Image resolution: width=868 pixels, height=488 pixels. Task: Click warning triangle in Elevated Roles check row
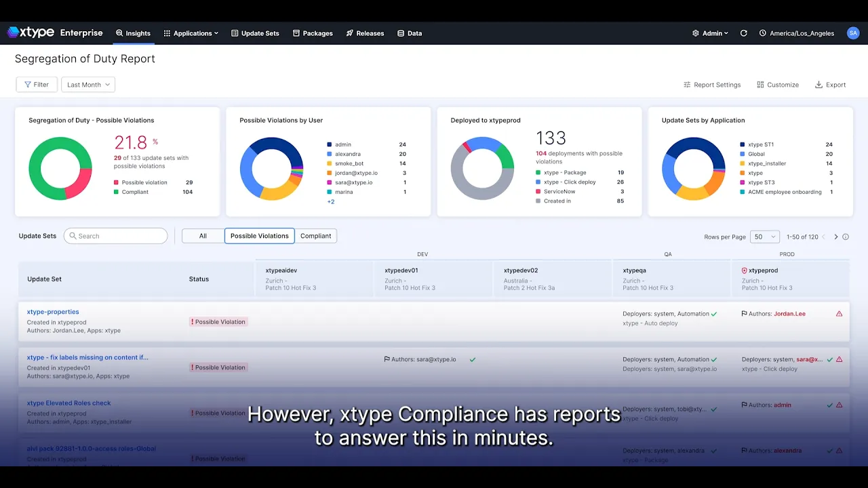840,405
